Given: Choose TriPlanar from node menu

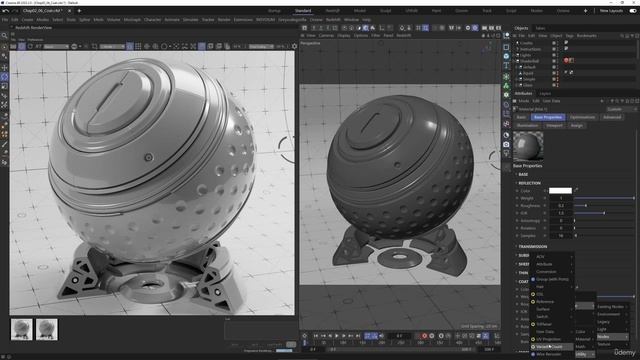Looking at the screenshot, I should 551,324.
